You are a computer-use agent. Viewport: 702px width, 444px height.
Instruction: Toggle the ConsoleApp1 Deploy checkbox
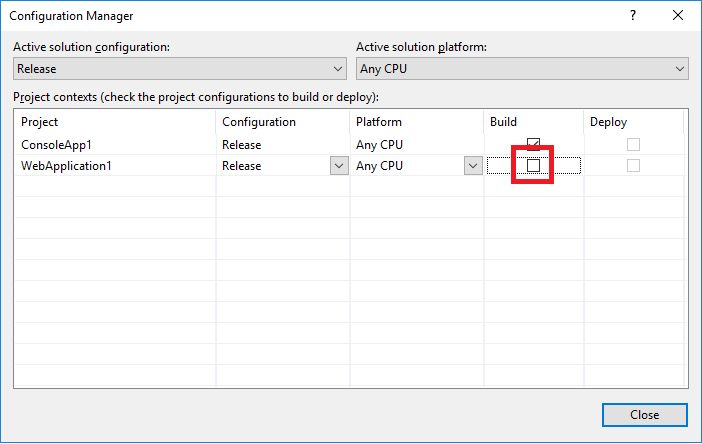tap(633, 144)
